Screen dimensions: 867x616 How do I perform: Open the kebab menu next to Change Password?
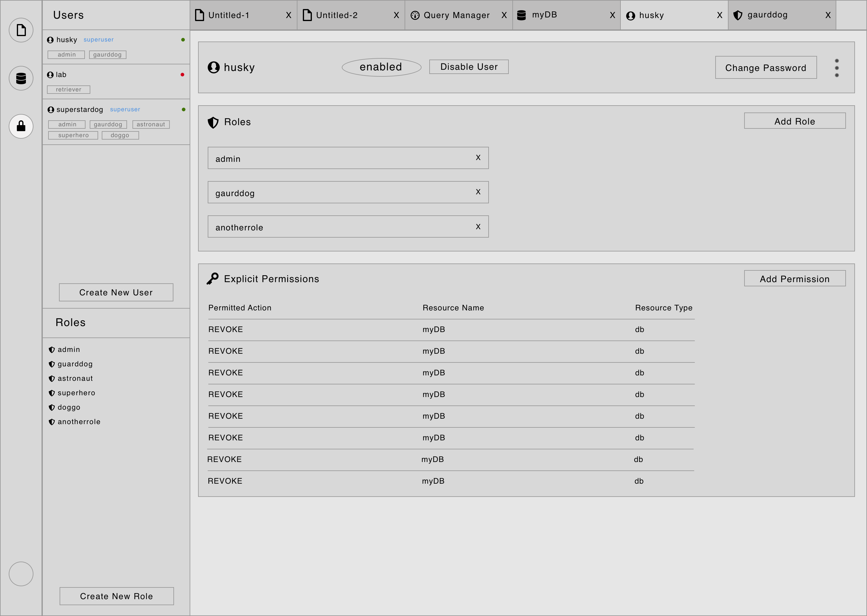[837, 67]
